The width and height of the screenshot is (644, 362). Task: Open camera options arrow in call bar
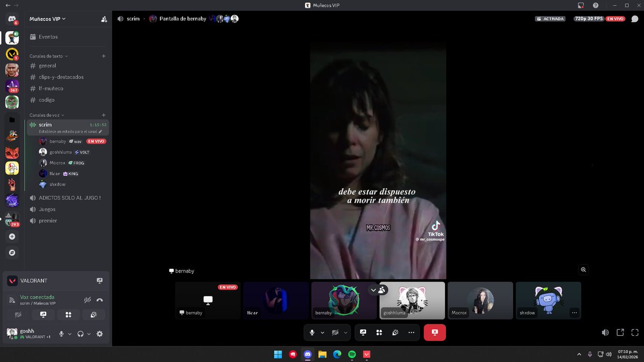[346, 333]
